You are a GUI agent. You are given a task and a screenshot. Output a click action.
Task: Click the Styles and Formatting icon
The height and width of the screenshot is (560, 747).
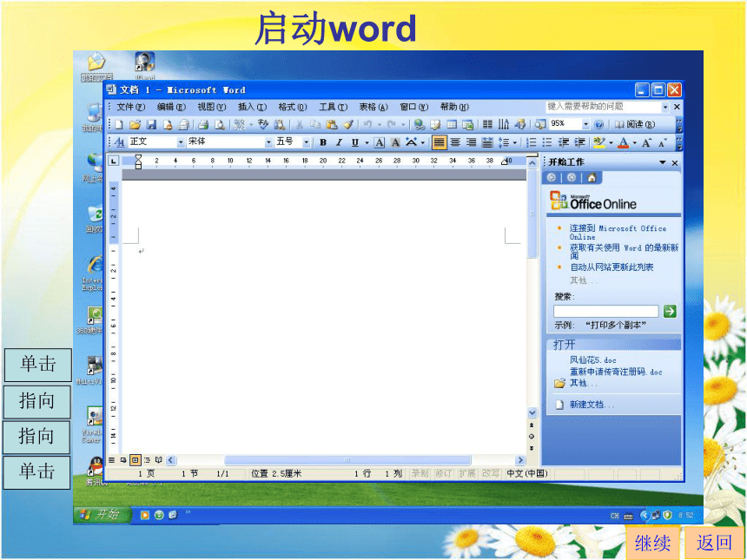click(120, 142)
